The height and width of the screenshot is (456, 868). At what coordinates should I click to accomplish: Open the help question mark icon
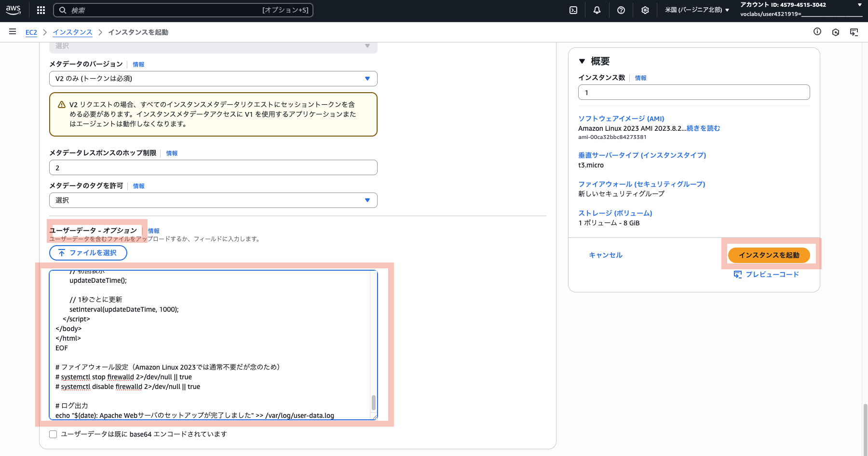(621, 10)
